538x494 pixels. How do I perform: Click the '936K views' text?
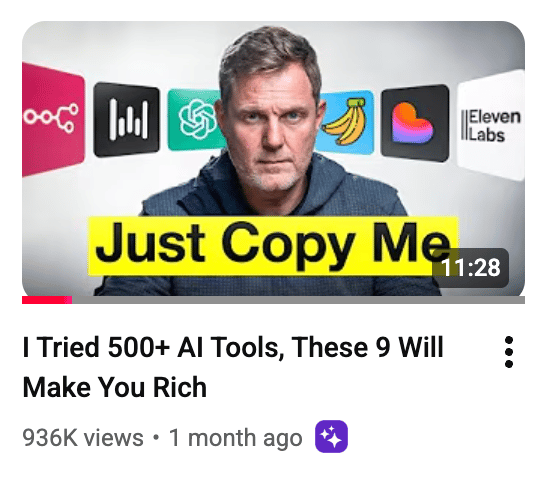(83, 438)
